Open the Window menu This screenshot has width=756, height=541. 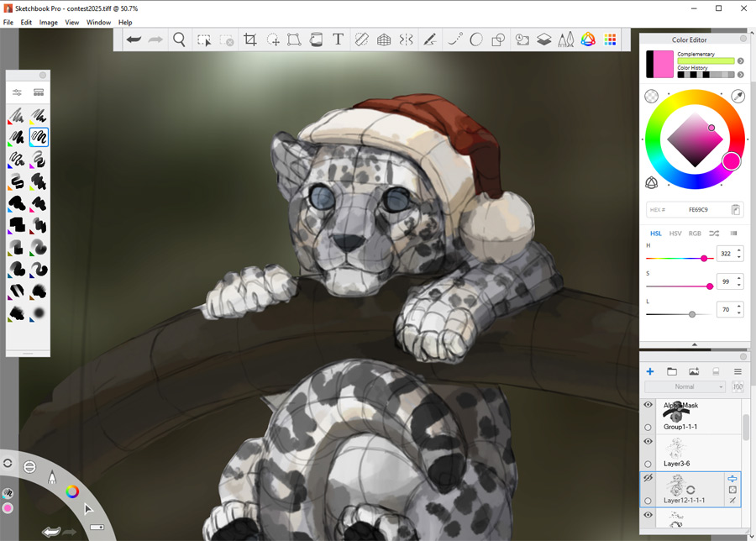tap(98, 23)
